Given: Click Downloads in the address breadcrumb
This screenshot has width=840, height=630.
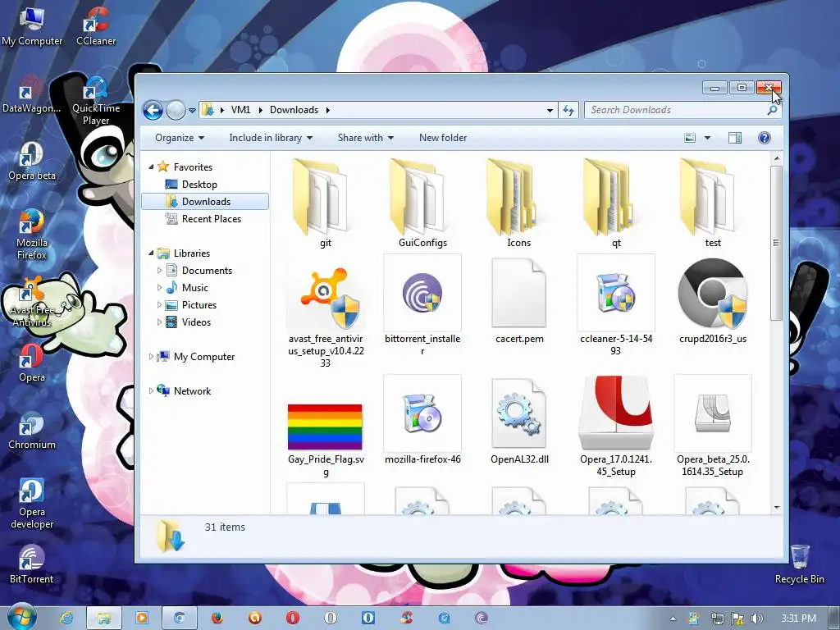Looking at the screenshot, I should click(x=294, y=110).
